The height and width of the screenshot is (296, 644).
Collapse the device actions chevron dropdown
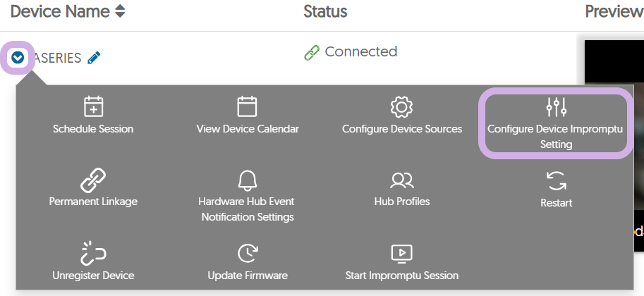click(x=18, y=58)
